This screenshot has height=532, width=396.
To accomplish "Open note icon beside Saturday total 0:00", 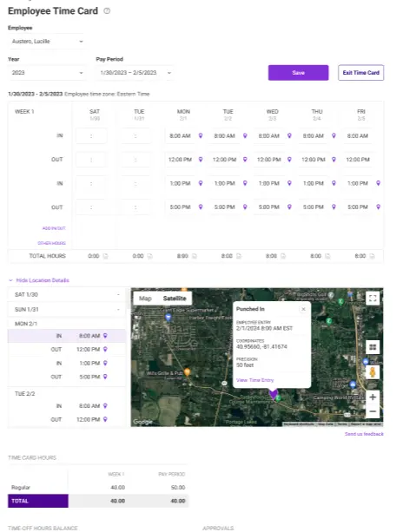I will click(105, 256).
